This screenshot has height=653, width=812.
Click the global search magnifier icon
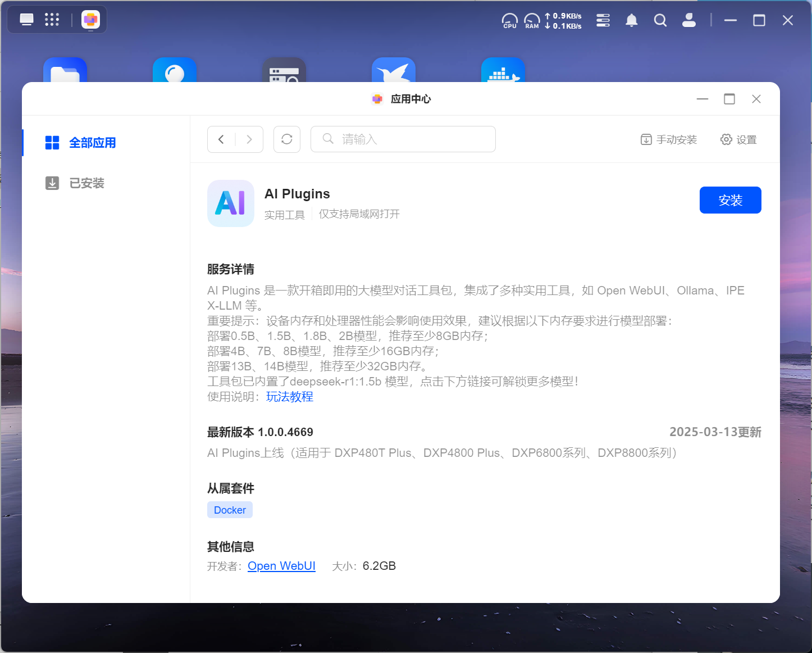pyautogui.click(x=660, y=20)
